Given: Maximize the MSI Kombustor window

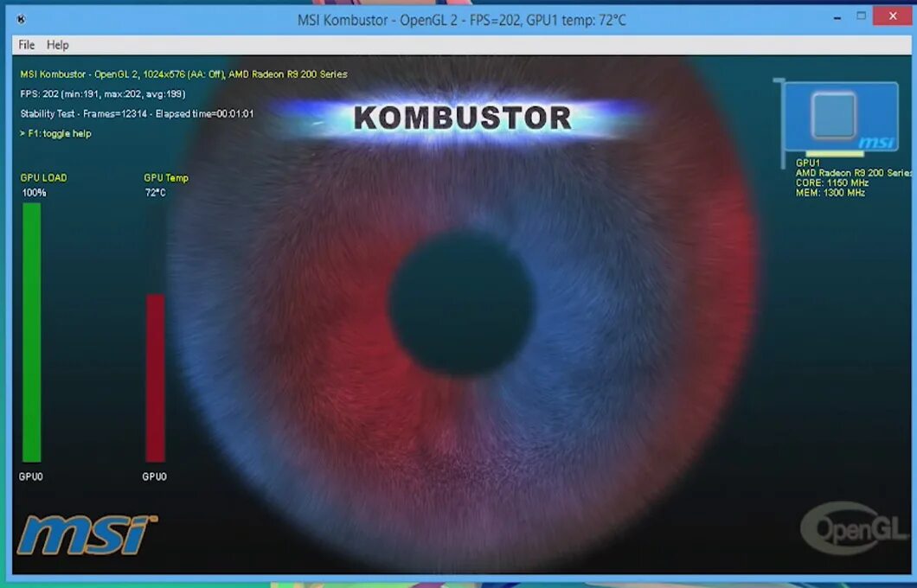Looking at the screenshot, I should [x=862, y=16].
